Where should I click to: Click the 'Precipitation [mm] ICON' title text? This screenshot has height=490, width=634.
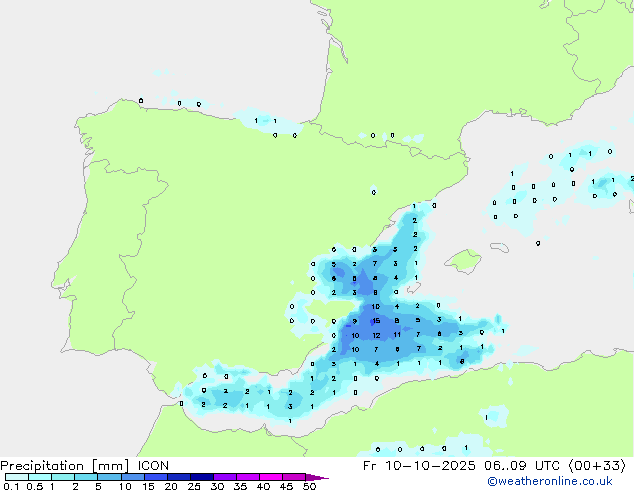pyautogui.click(x=85, y=466)
